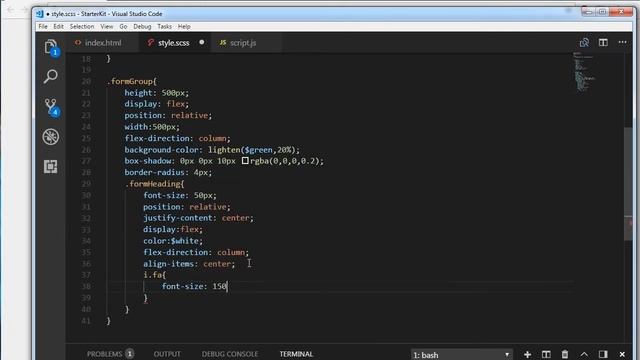
Task: Click the 'justify-content: center;' line
Action: (x=198, y=218)
